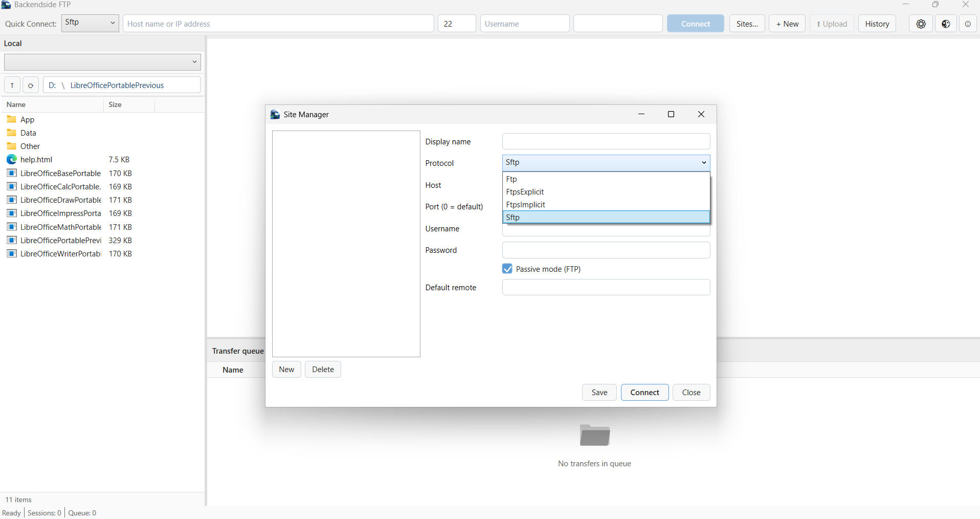Choose Sftp from protocol list
Image resolution: width=980 pixels, height=519 pixels.
[606, 217]
